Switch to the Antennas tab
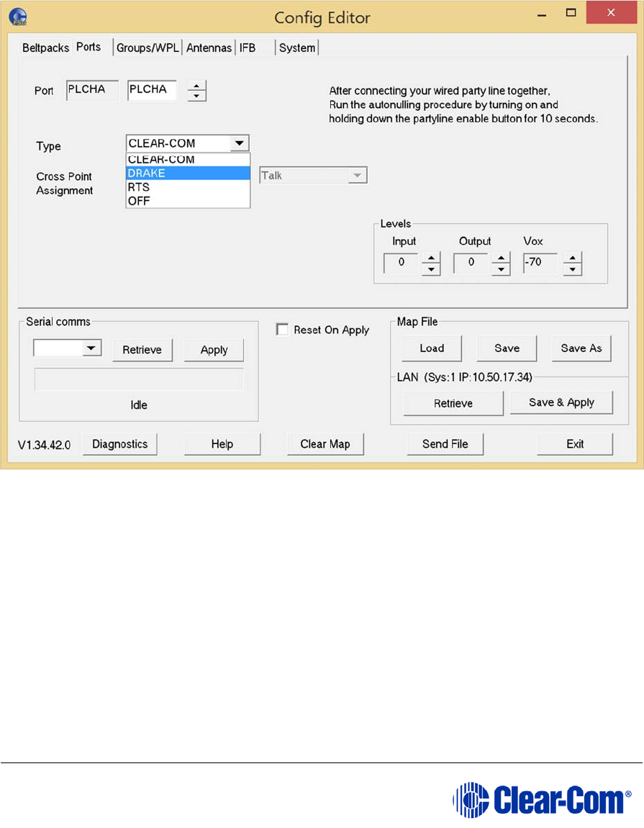644x828 pixels. click(209, 48)
